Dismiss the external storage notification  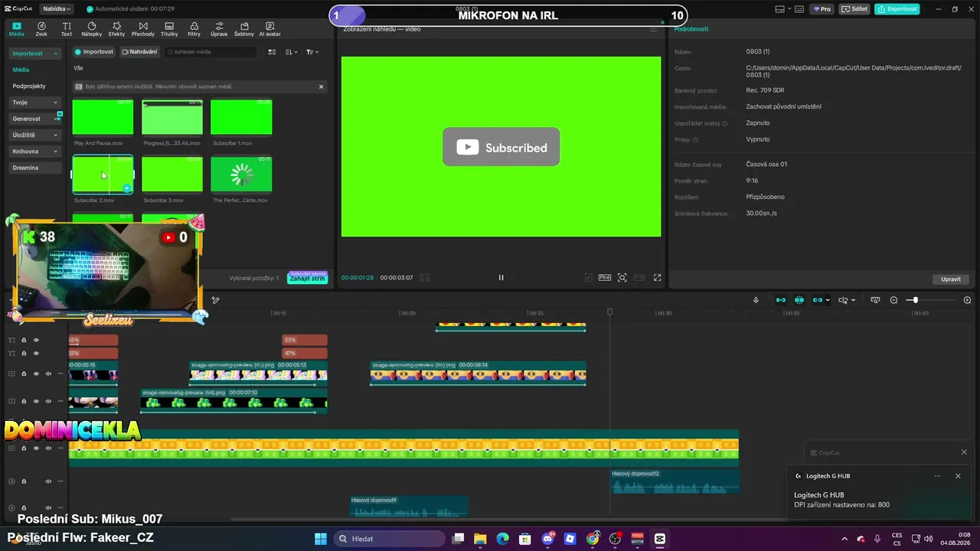click(x=321, y=86)
